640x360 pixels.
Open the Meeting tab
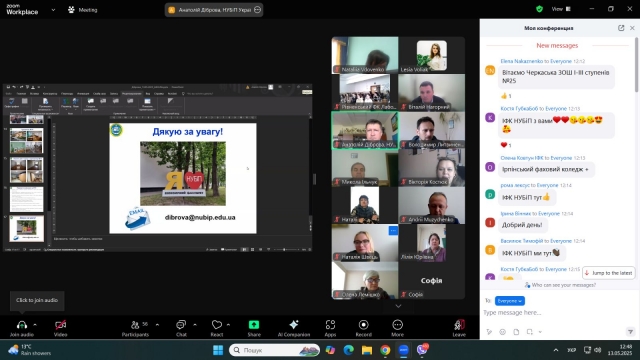[83, 10]
